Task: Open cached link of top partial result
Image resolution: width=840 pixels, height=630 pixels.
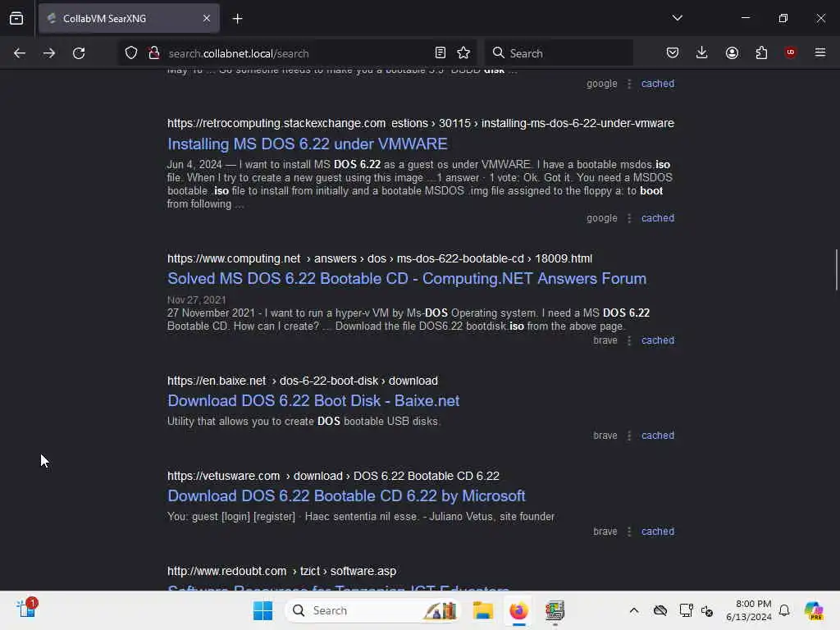Action: point(657,84)
